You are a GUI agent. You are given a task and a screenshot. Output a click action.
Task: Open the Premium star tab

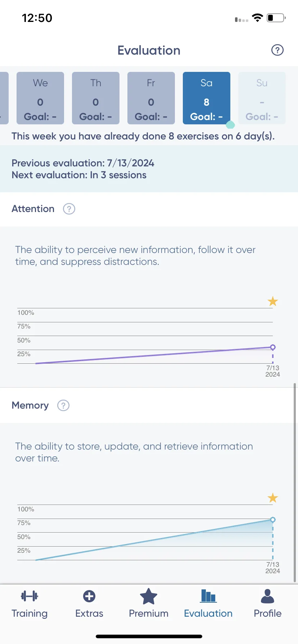(149, 603)
